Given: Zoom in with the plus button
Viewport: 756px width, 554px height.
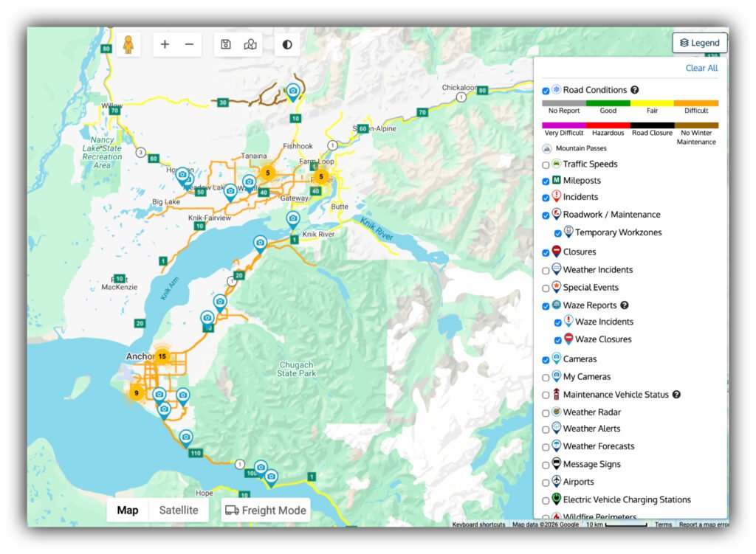Looking at the screenshot, I should pos(165,45).
